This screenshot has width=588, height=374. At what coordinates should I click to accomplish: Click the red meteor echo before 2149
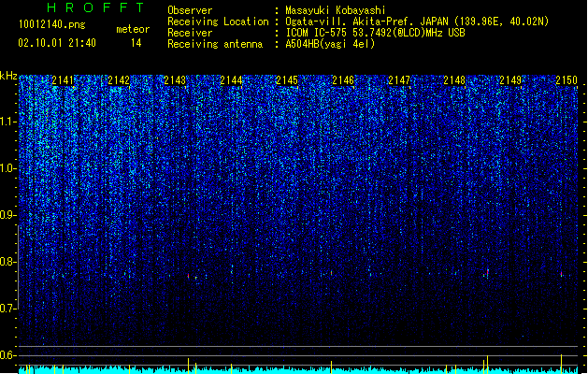pos(487,272)
